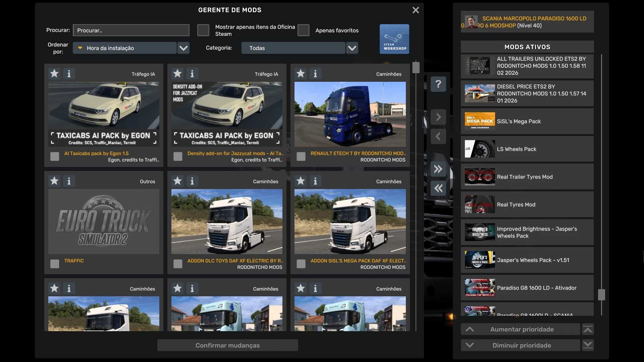Click Confirmar mudanças button
The image size is (644, 362).
(x=227, y=345)
